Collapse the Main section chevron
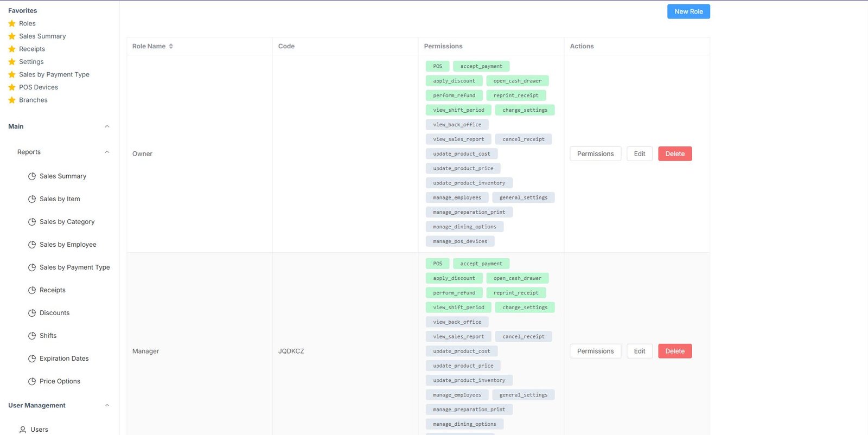 pyautogui.click(x=107, y=126)
